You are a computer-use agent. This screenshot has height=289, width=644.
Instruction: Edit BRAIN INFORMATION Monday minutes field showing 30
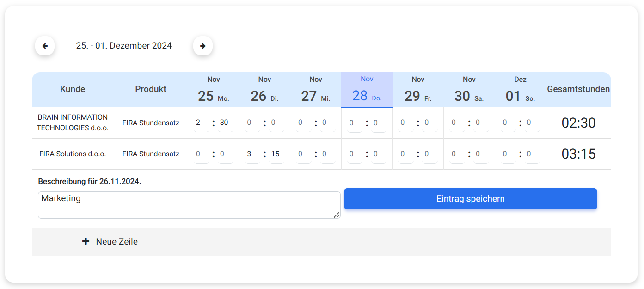pos(225,123)
